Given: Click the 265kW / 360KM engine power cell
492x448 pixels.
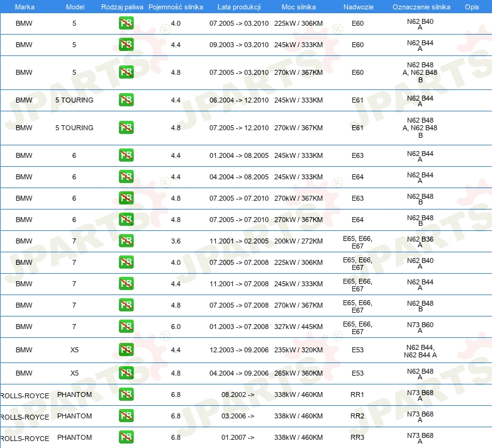Looking at the screenshot, I should (x=298, y=373).
